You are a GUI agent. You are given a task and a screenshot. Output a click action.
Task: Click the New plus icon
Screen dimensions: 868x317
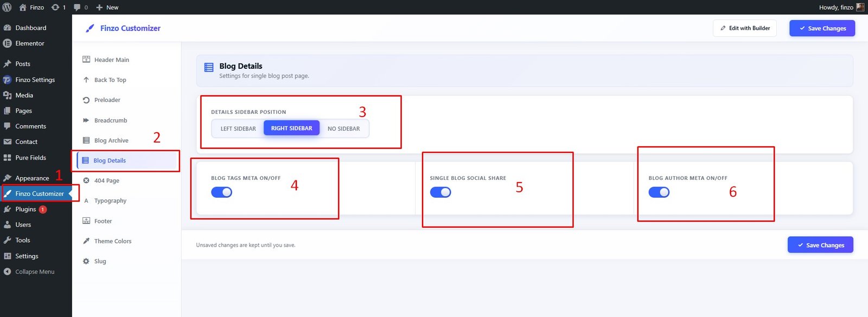99,7
